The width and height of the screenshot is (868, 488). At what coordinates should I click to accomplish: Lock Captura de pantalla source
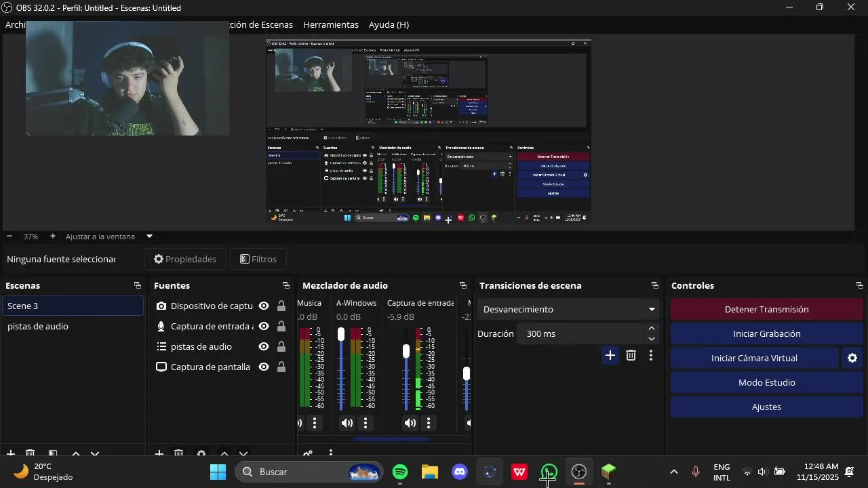tap(281, 367)
